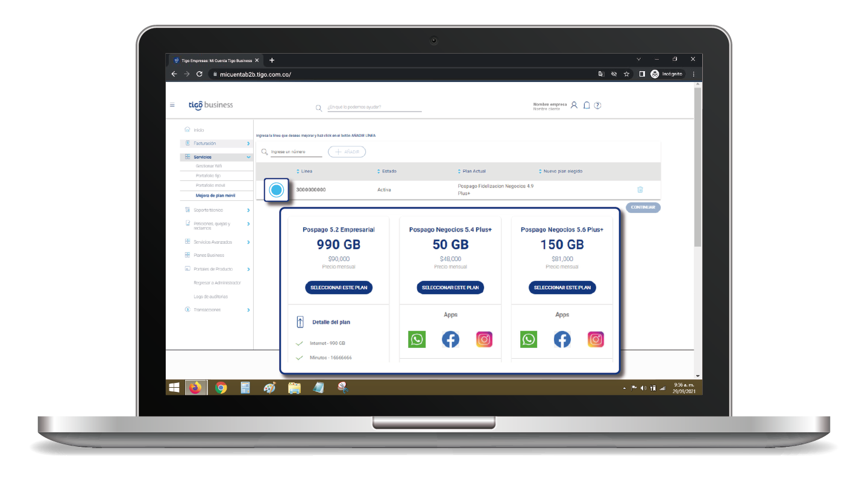The width and height of the screenshot is (868, 489).
Task: Click Regresar a Administrador
Action: (x=217, y=283)
